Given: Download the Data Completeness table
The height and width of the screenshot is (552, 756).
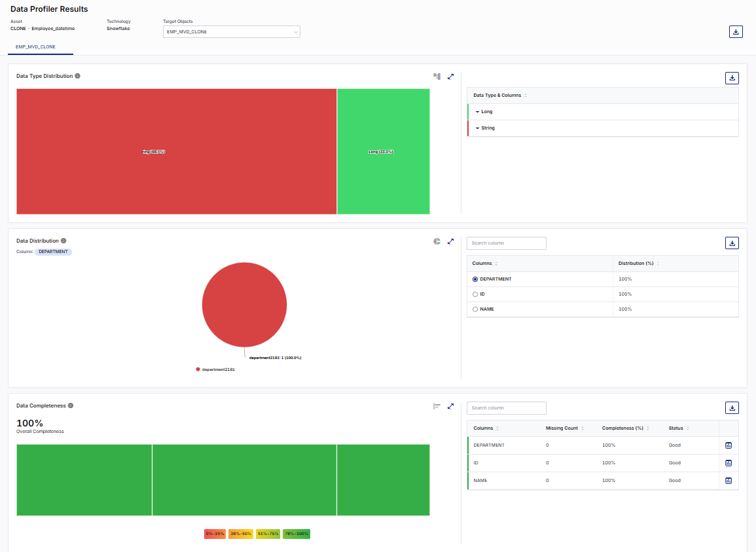Looking at the screenshot, I should coord(732,408).
